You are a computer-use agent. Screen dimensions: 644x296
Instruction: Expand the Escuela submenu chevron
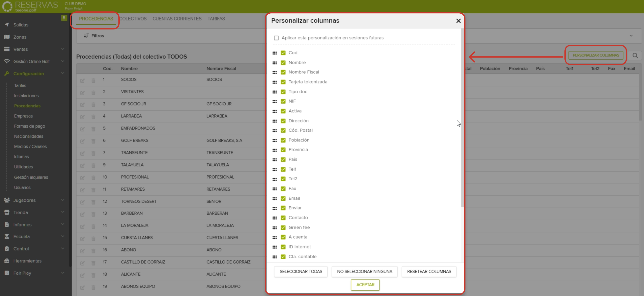point(63,236)
